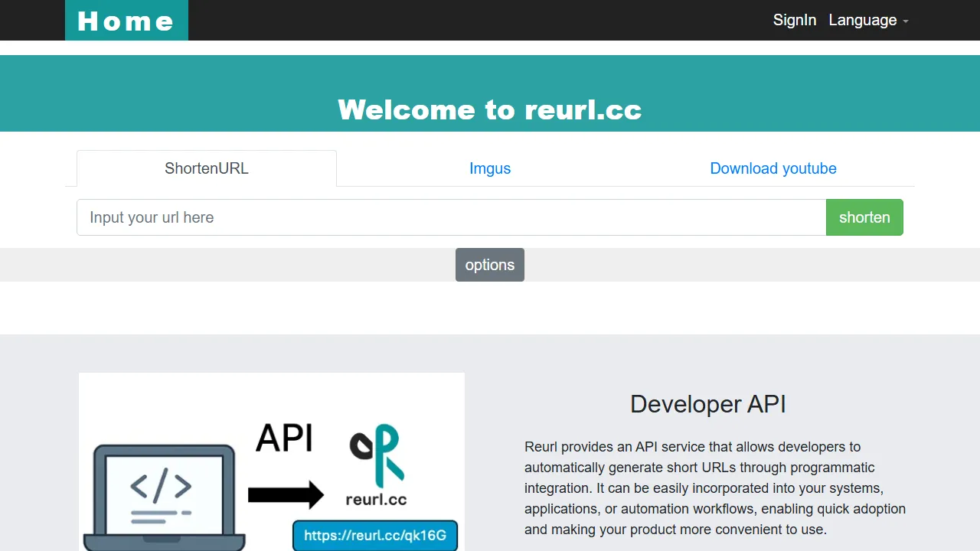Click the options button
Image resolution: width=980 pixels, height=551 pixels.
490,265
